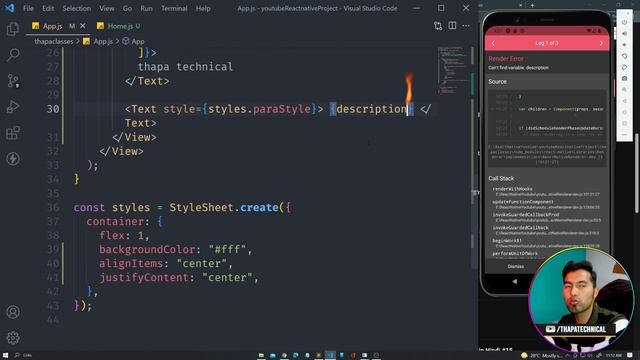Click beginWork$1 call stack entry

point(546,243)
